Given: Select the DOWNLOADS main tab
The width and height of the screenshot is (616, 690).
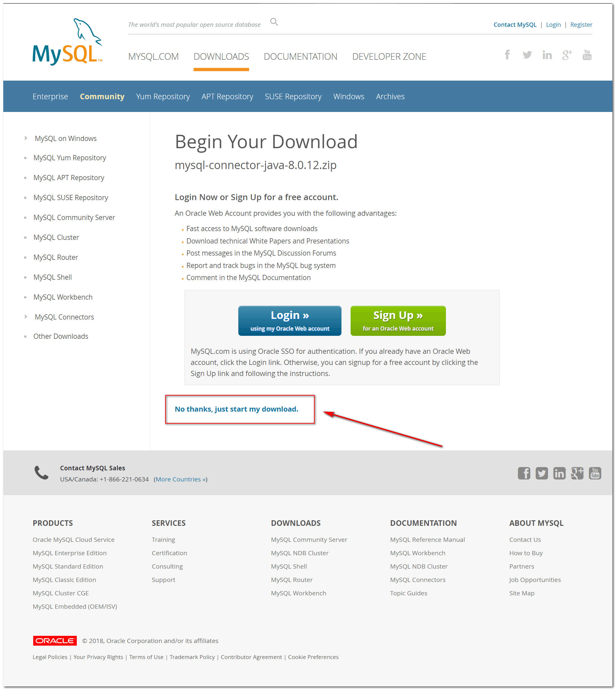Looking at the screenshot, I should coord(221,56).
